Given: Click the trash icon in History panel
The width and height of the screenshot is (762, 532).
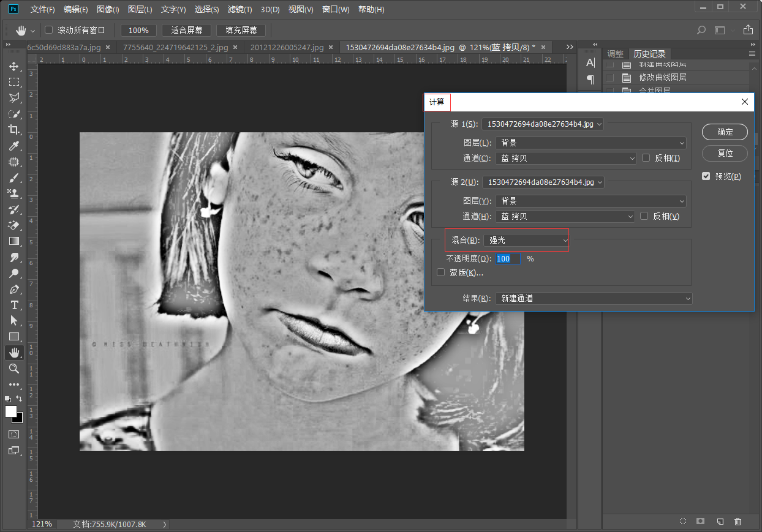Looking at the screenshot, I should 737,521.
